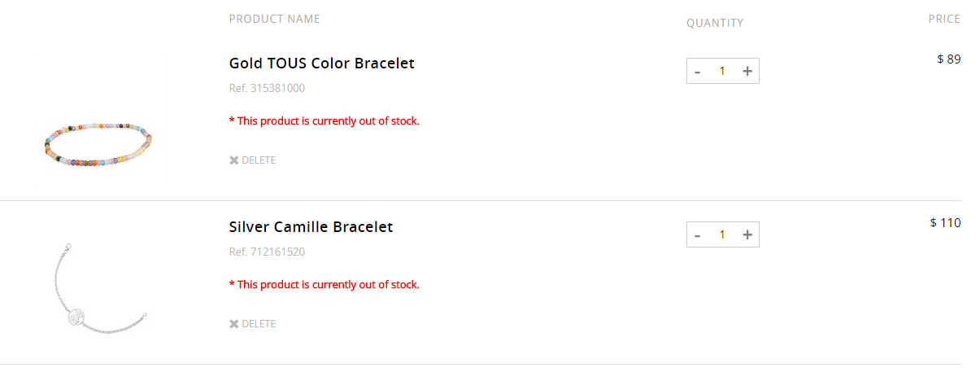Decrease quantity of Silver Camille Bracelet
Viewport: 980px width, 368px height.
[x=698, y=235]
